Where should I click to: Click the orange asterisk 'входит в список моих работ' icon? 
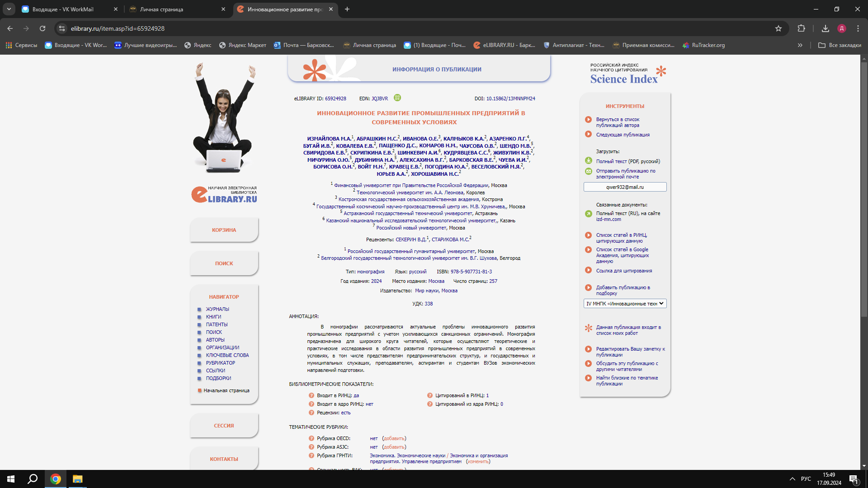tap(588, 328)
